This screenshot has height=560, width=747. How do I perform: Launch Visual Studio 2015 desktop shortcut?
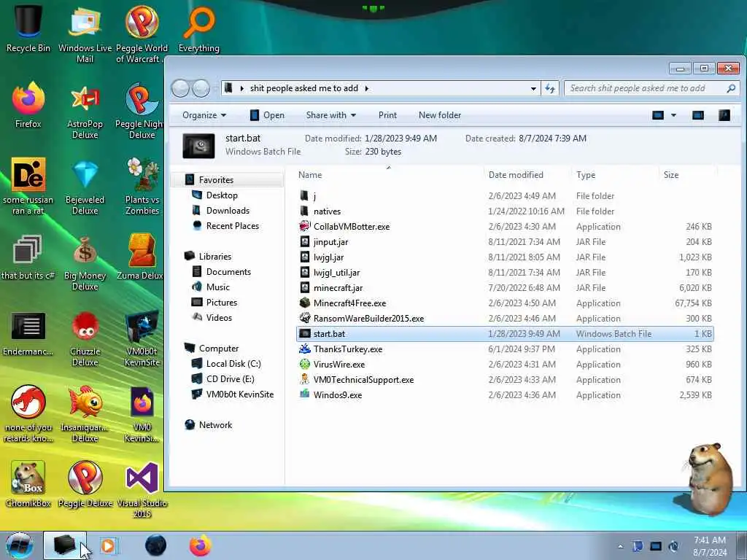[142, 489]
